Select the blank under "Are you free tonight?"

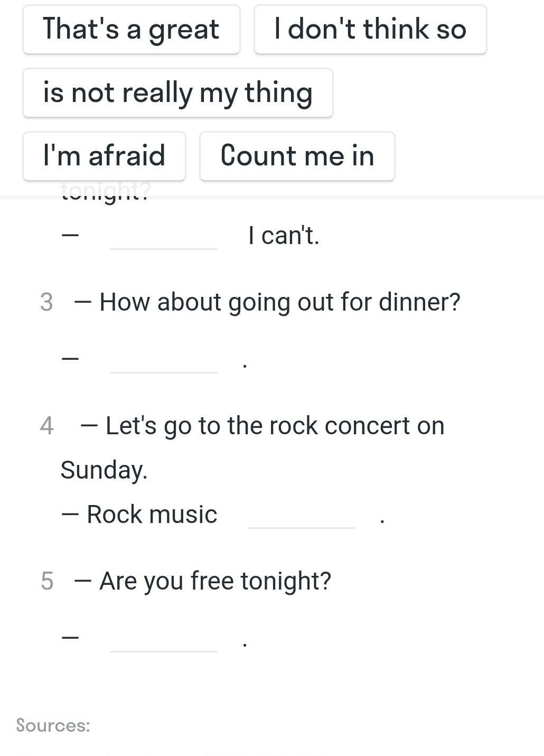click(164, 640)
